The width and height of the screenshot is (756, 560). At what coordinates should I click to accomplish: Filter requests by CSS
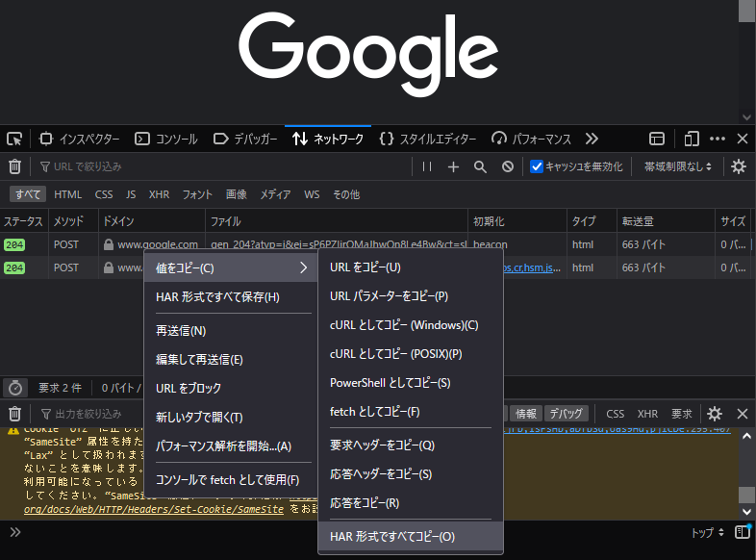[x=104, y=194]
